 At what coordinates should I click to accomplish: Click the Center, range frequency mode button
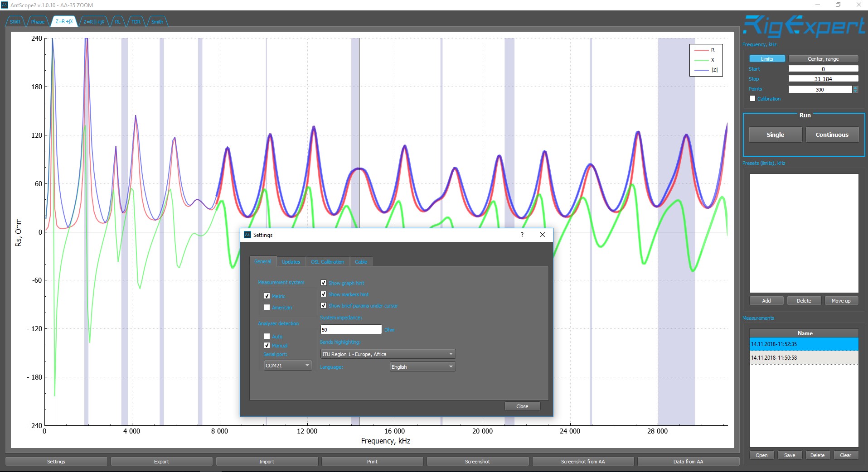pyautogui.click(x=823, y=59)
